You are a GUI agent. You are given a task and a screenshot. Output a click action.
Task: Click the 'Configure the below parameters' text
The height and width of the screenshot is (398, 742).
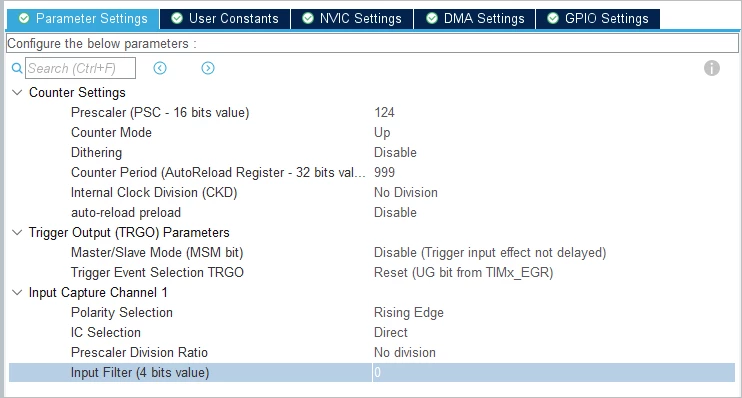tap(102, 44)
